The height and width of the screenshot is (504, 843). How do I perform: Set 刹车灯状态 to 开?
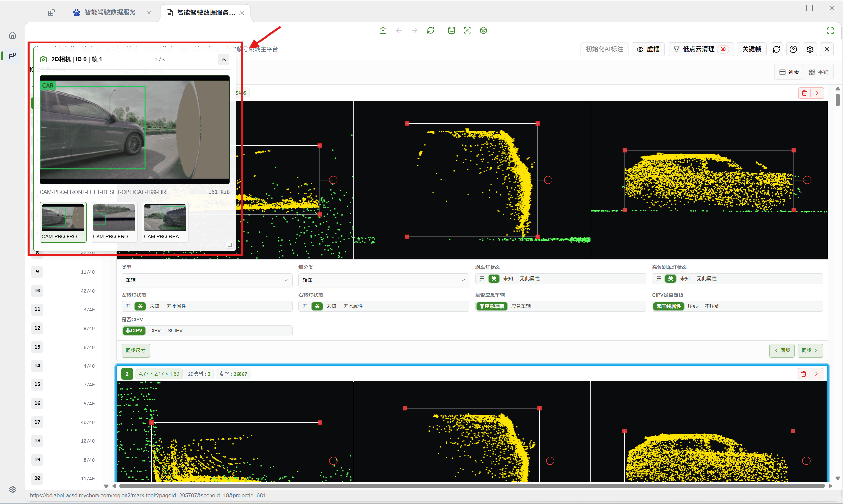482,278
